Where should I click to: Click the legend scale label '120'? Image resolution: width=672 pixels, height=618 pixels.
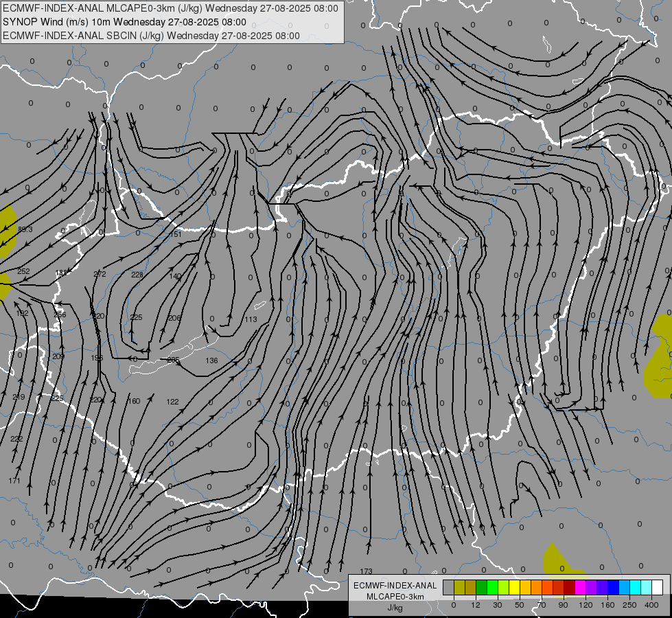coord(586,605)
